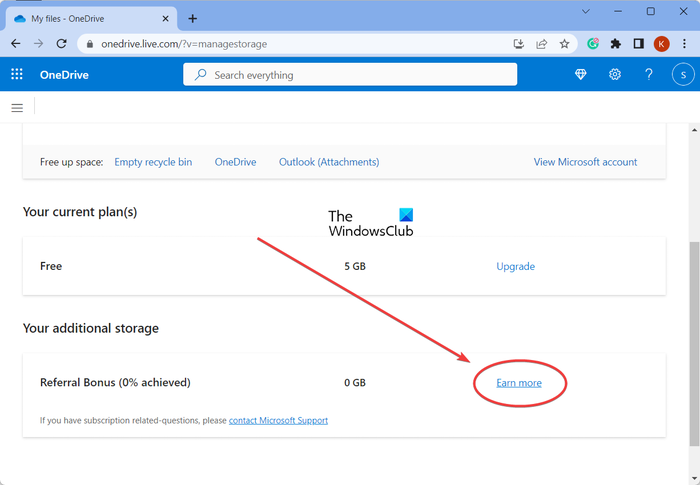Click the Free plan name
This screenshot has height=485, width=700.
click(51, 266)
